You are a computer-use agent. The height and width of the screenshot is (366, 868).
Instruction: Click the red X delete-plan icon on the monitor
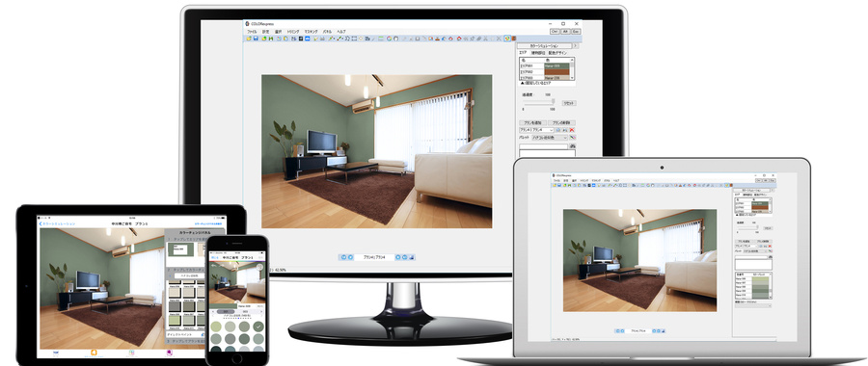pyautogui.click(x=572, y=130)
